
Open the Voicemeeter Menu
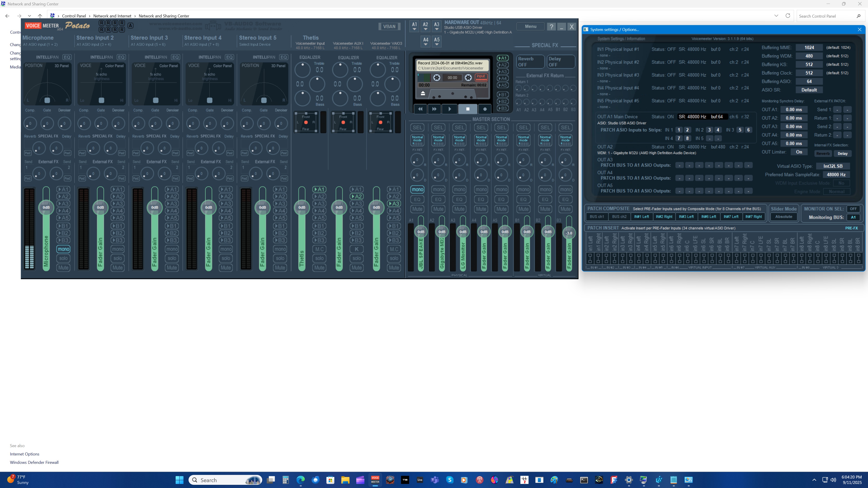pos(530,26)
